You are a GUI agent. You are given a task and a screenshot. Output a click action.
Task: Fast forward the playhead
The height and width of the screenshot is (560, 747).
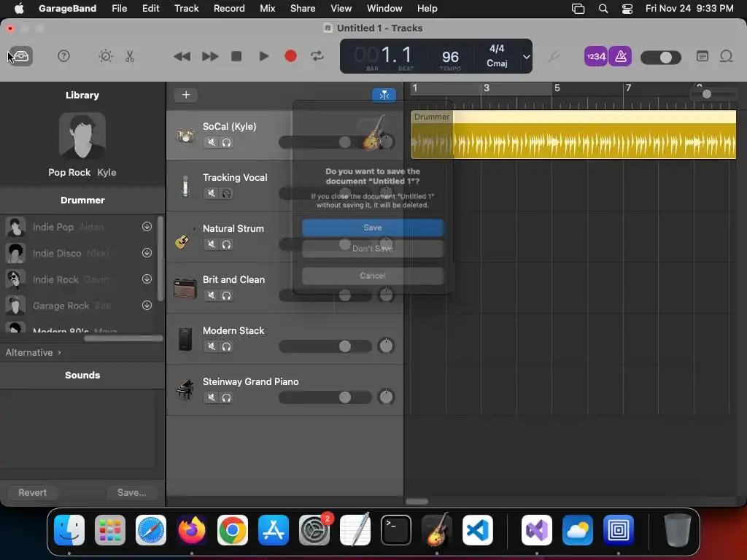[x=209, y=56]
